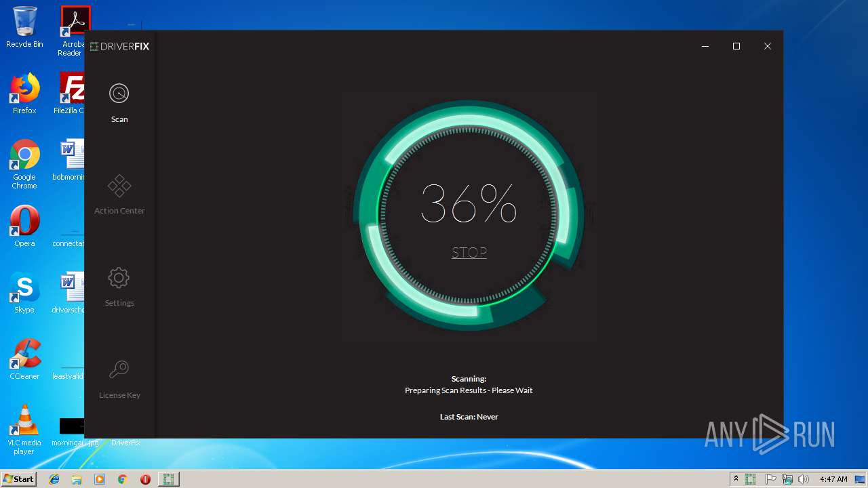Click the Action Center flag tray icon
868x488 pixels.
(770, 479)
